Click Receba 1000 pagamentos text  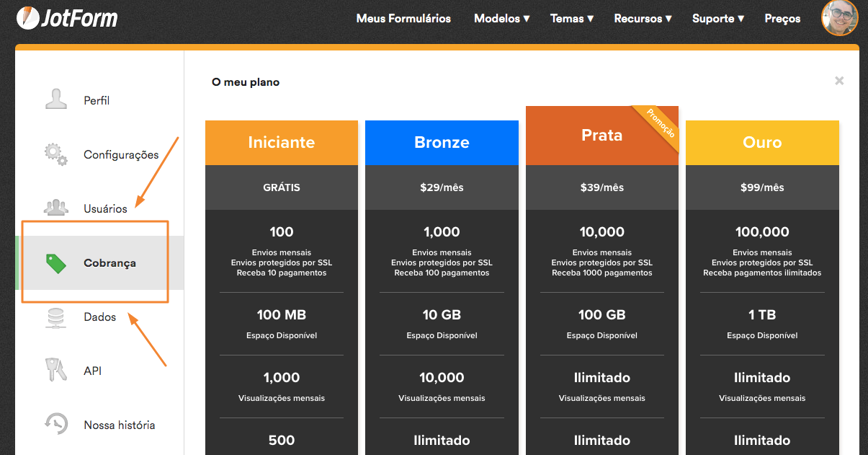pos(602,273)
